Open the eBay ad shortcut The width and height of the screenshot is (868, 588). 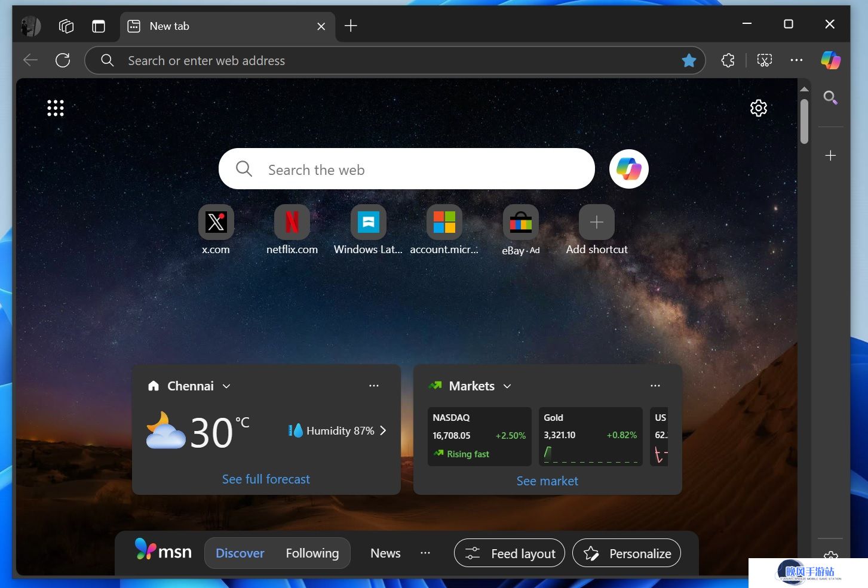click(521, 230)
